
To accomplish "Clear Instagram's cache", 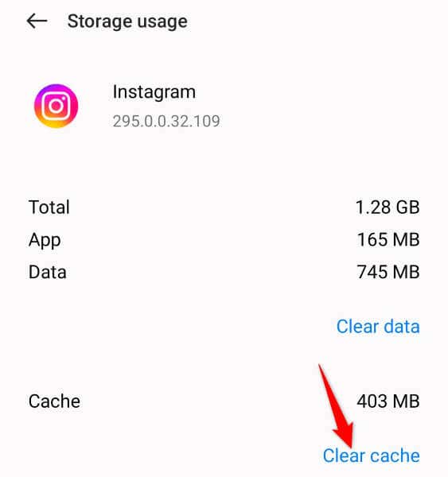I will coord(372,456).
